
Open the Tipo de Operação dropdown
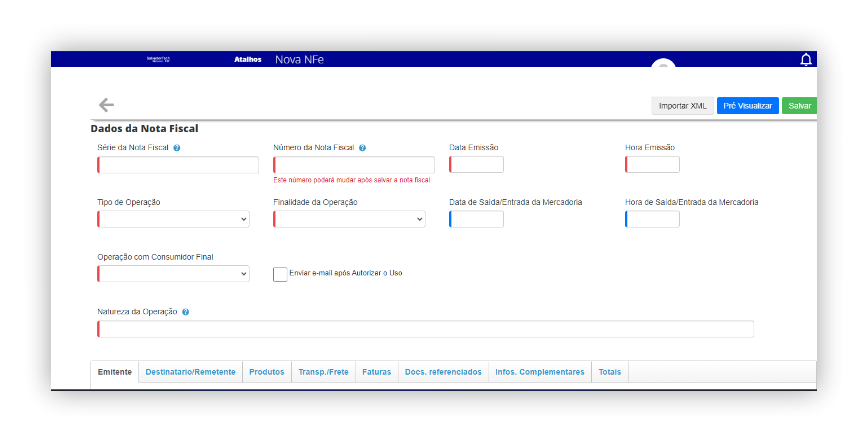click(173, 219)
